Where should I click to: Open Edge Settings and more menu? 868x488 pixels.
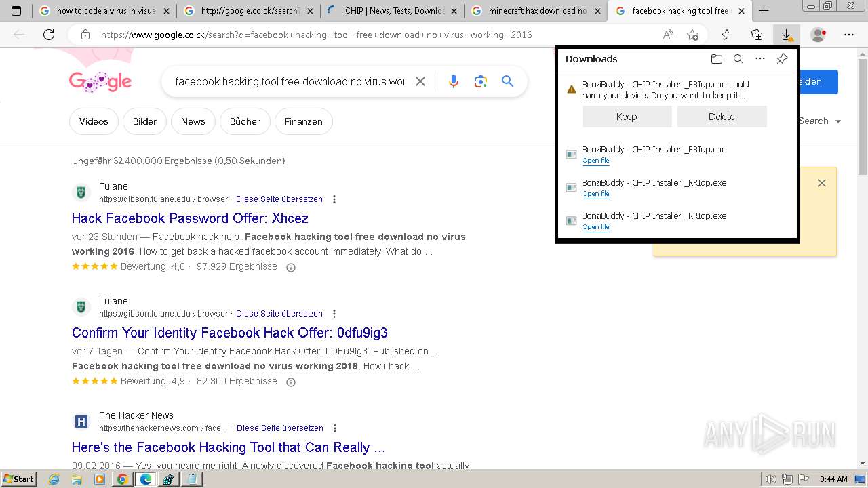(x=849, y=35)
